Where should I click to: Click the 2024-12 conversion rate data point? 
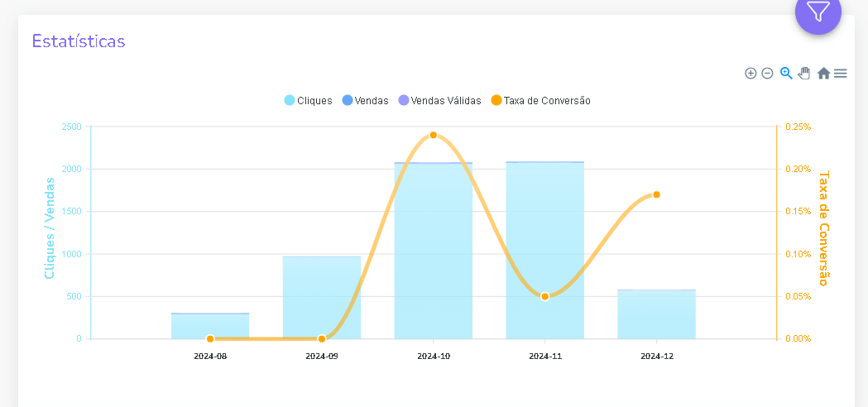(x=656, y=194)
